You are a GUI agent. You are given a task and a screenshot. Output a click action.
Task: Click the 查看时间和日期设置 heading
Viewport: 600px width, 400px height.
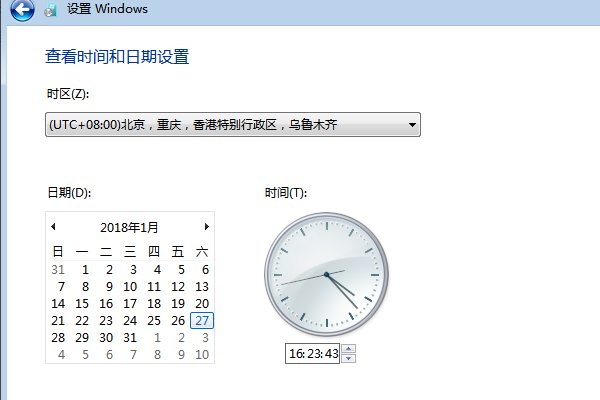pos(117,57)
